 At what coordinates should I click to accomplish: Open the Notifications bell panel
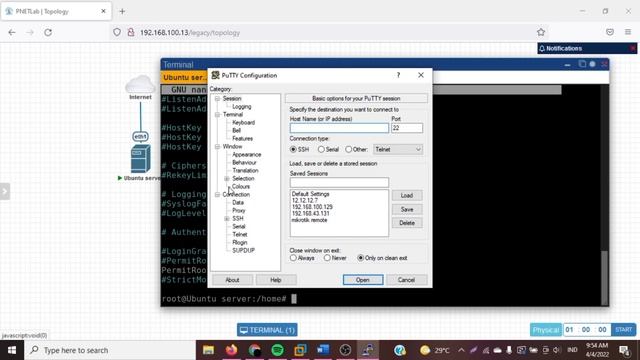(x=542, y=49)
